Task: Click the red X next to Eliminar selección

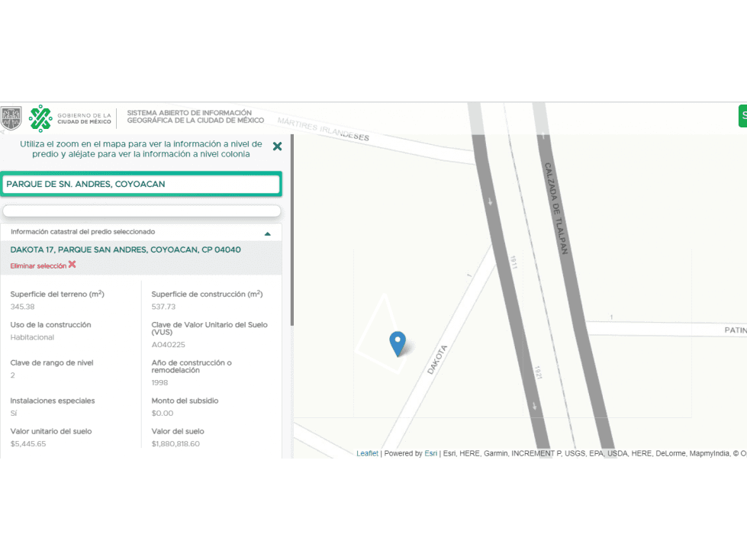Action: coord(72,264)
